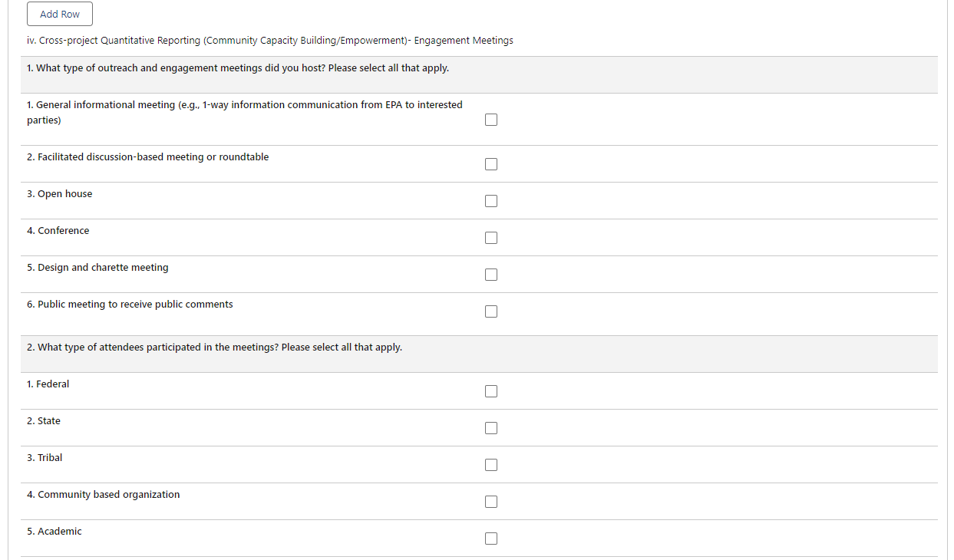
Task: Check the Design and charette meeting box
Action: [x=491, y=275]
